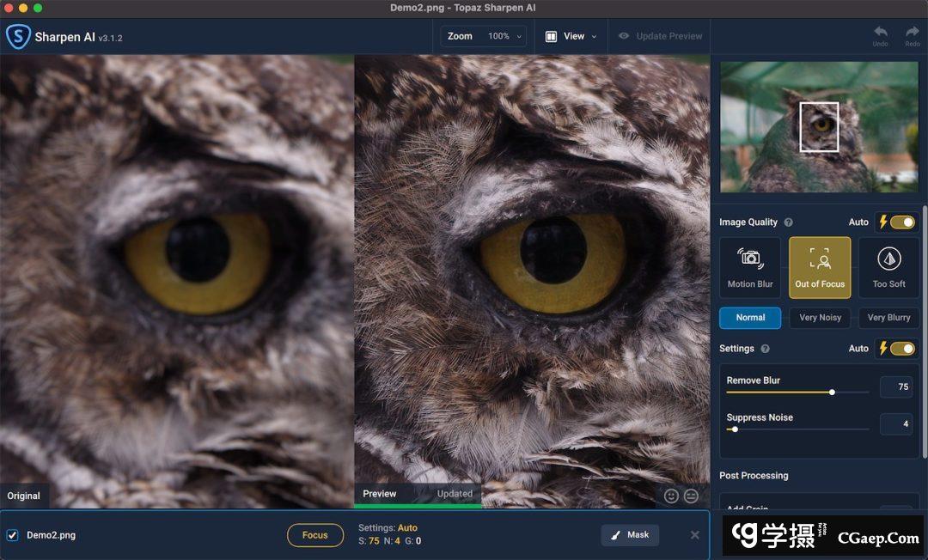Open the Zoom 100% dropdown
Screen dimensions: 928x560
pos(484,36)
